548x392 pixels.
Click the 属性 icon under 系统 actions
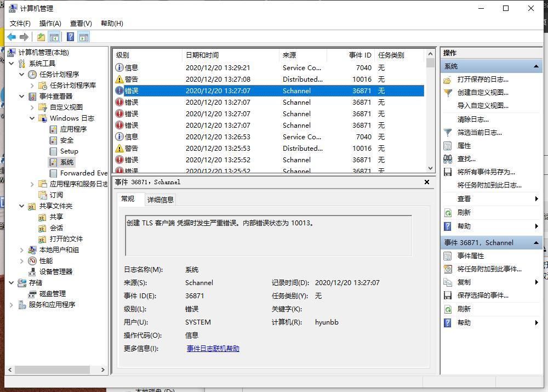[x=447, y=146]
